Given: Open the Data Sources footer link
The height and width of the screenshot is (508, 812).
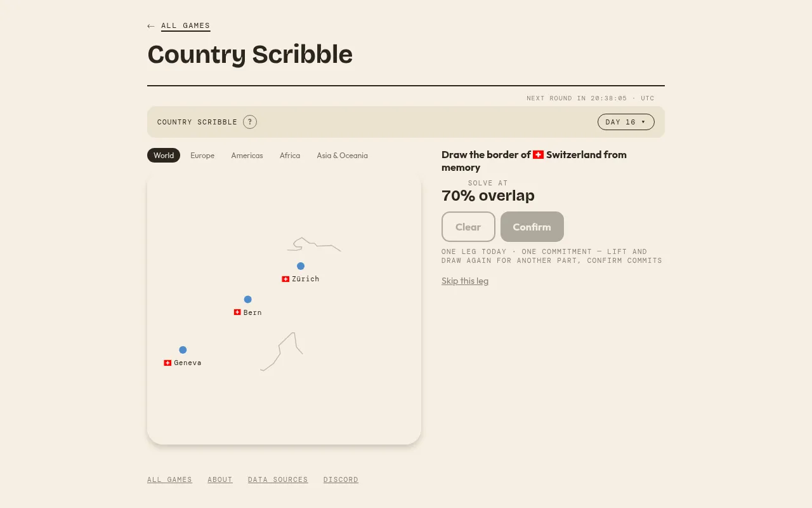Looking at the screenshot, I should pos(278,479).
